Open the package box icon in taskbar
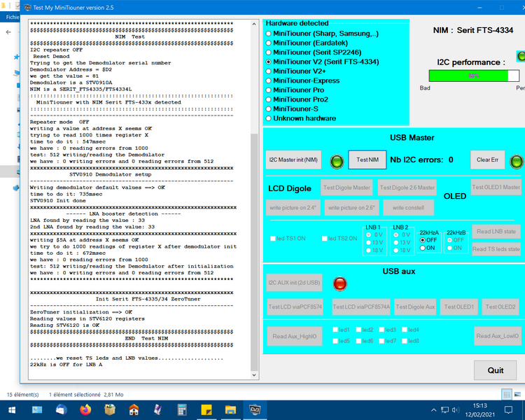 pyautogui.click(x=109, y=410)
